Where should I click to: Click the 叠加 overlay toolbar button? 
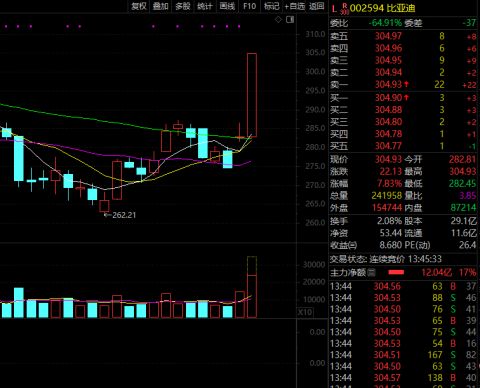pos(161,6)
